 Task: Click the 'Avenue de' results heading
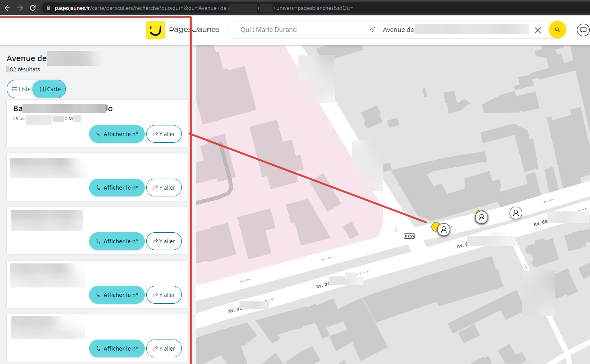click(x=26, y=58)
